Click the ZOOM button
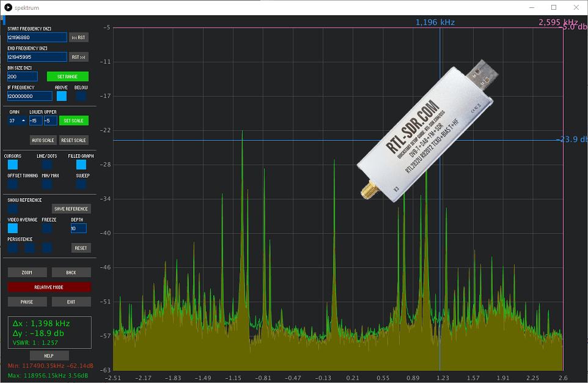The height and width of the screenshot is (383, 588). pyautogui.click(x=28, y=272)
